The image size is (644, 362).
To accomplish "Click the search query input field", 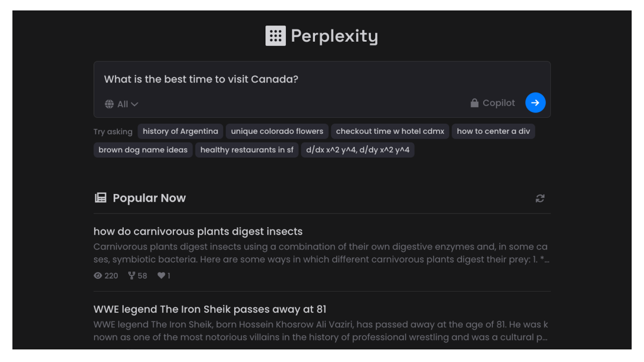I will [x=282, y=79].
